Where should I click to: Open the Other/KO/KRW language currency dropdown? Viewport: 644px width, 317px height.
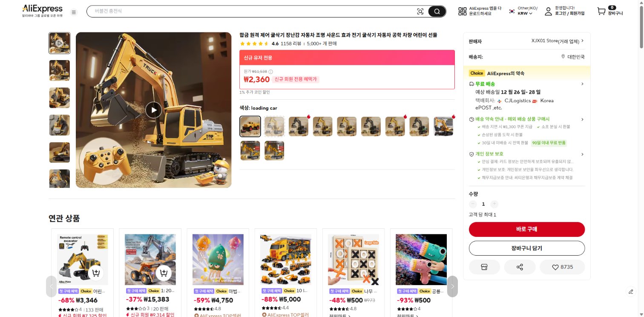(x=527, y=11)
